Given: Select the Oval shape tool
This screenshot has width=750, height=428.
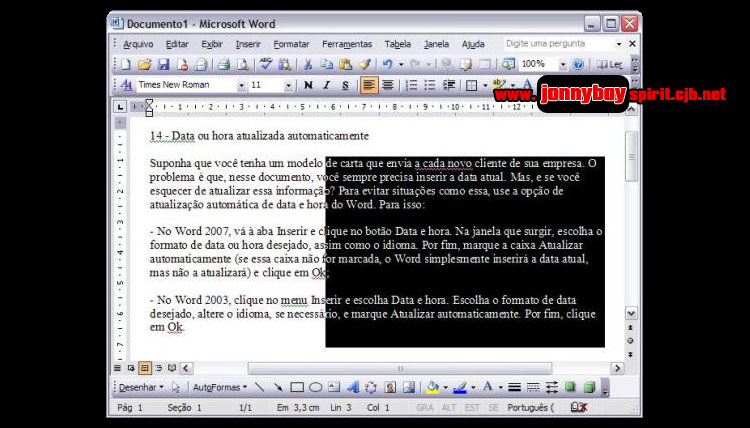Looking at the screenshot, I should click(315, 387).
